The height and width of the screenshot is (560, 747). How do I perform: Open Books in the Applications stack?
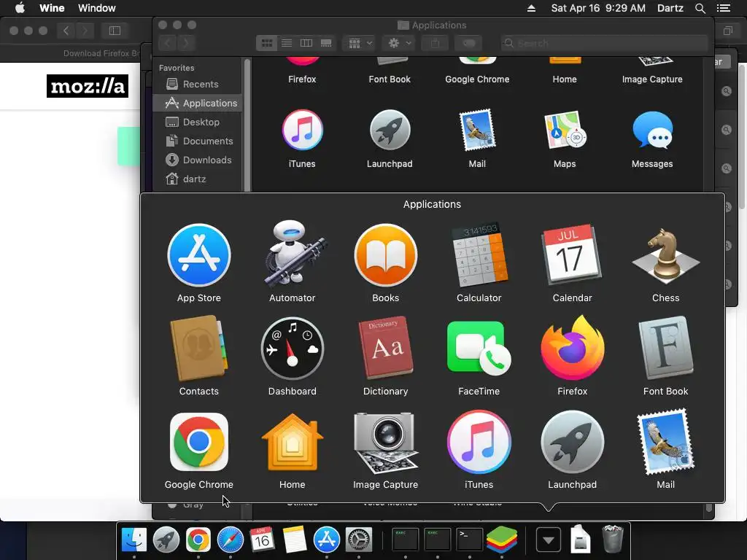pos(386,255)
